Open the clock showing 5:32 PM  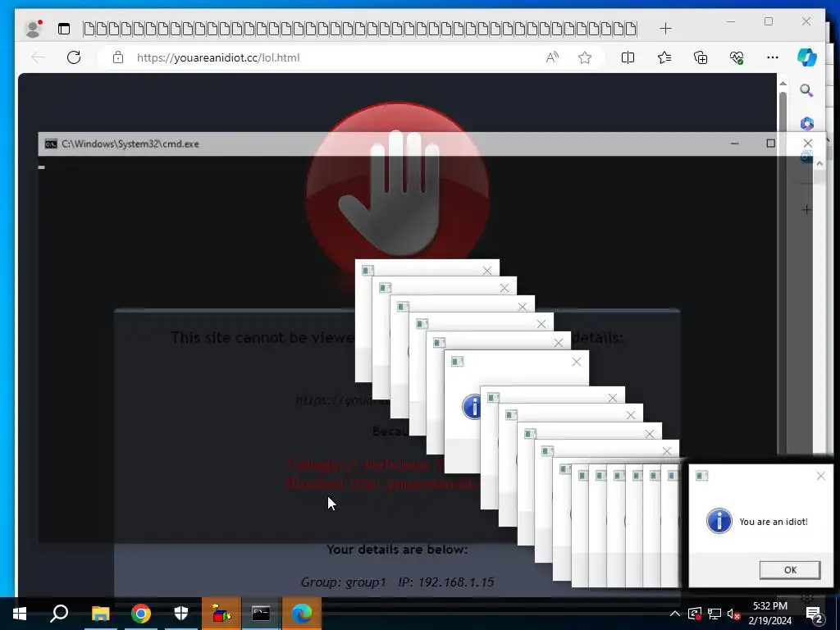tap(769, 614)
